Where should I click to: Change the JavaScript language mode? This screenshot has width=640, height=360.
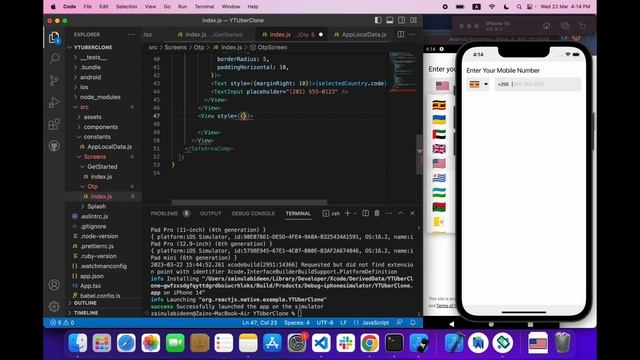pos(376,322)
